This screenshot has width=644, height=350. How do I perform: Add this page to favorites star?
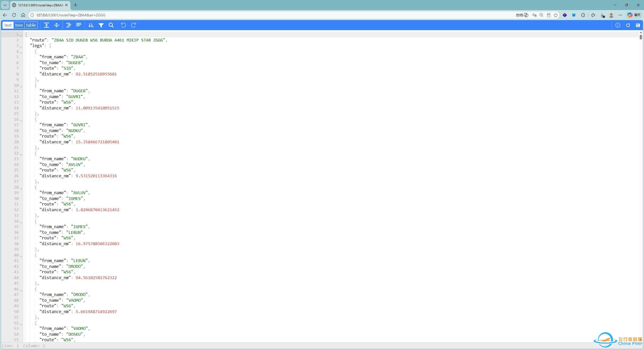pos(556,15)
